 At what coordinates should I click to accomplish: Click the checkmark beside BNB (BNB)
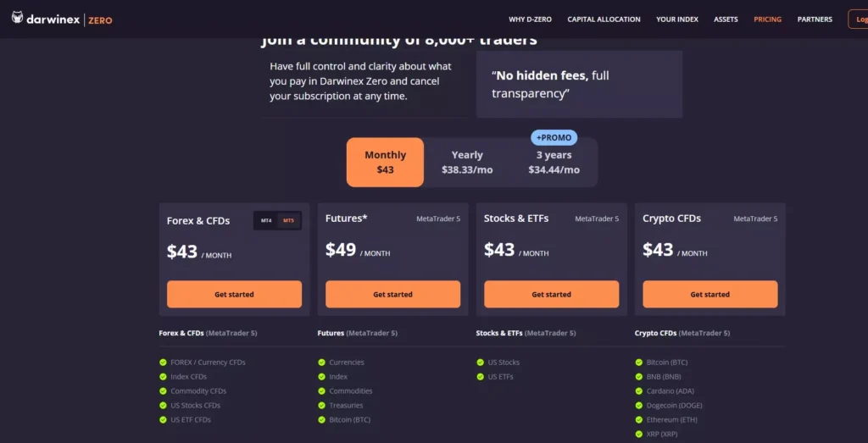pos(639,377)
